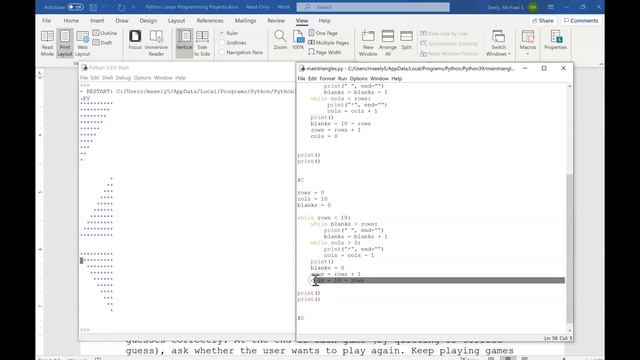Click the Python Shell >>> prompt at bottom

(85, 329)
